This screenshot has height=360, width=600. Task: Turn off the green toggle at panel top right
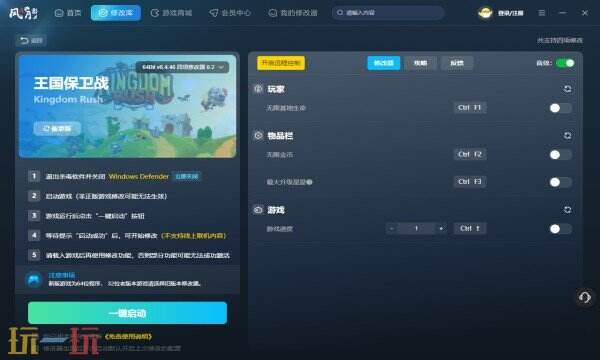(565, 63)
